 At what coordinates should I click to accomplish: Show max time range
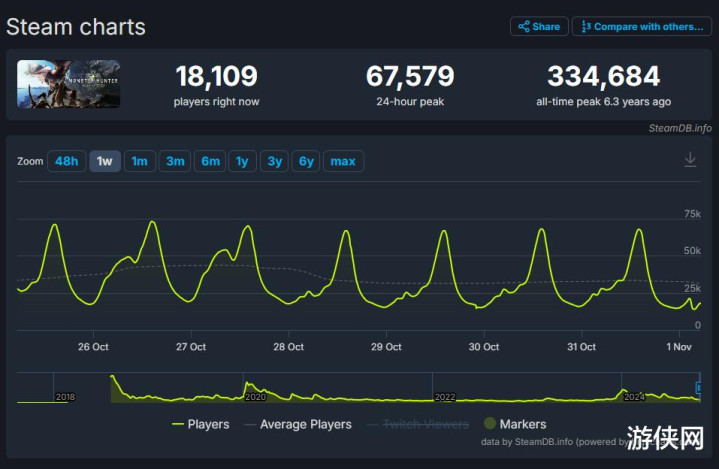point(343,161)
